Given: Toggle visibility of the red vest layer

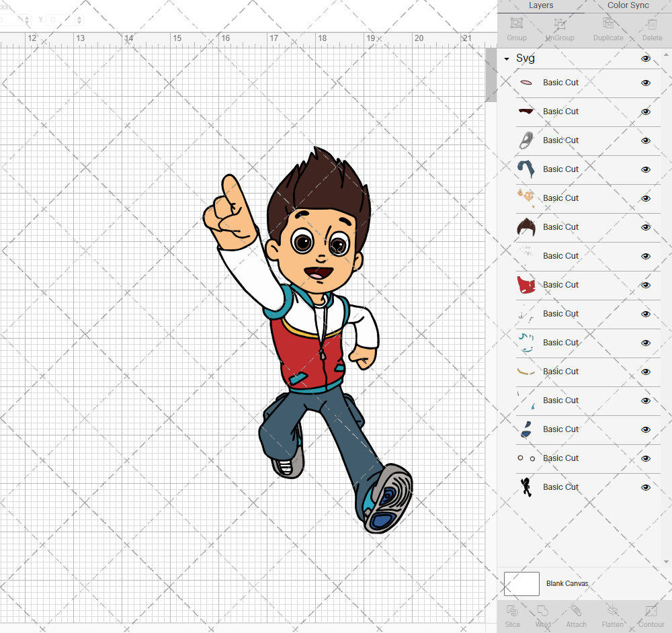Looking at the screenshot, I should point(645,285).
